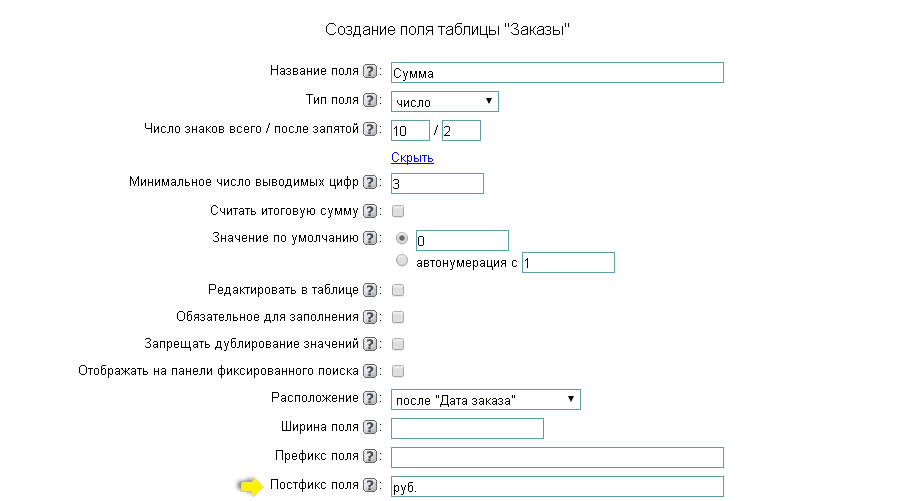Image resolution: width=900 pixels, height=501 pixels.
Task: Focus the "Префикс поля" input field
Action: 556,457
